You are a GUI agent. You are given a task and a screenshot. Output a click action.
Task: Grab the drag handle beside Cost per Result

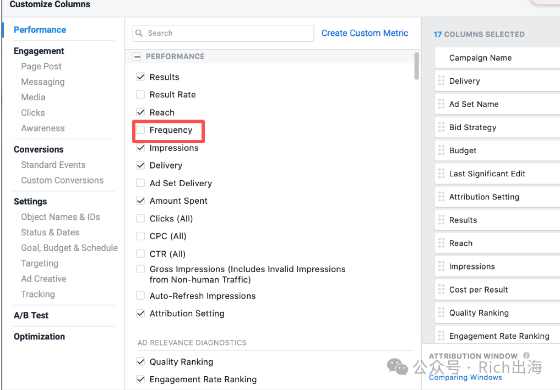coord(441,290)
